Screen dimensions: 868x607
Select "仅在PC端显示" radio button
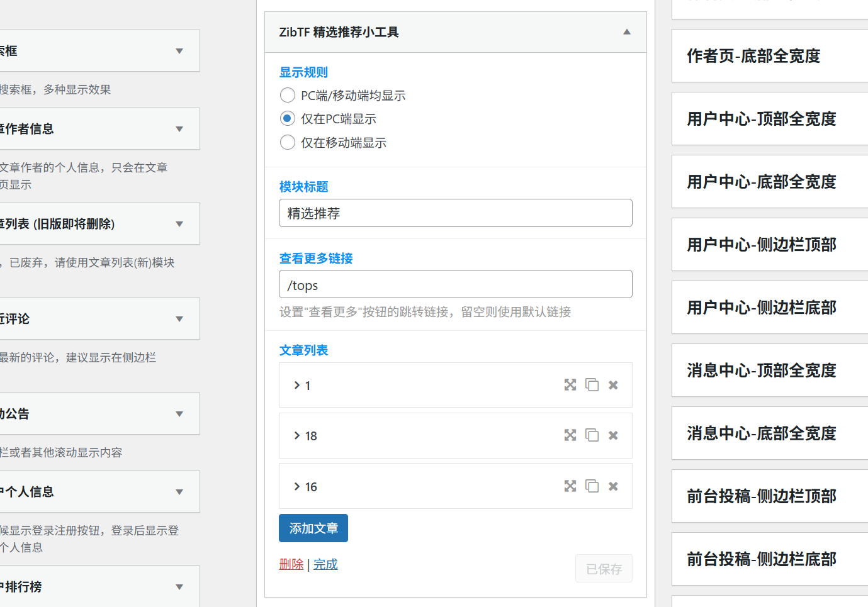pyautogui.click(x=288, y=118)
